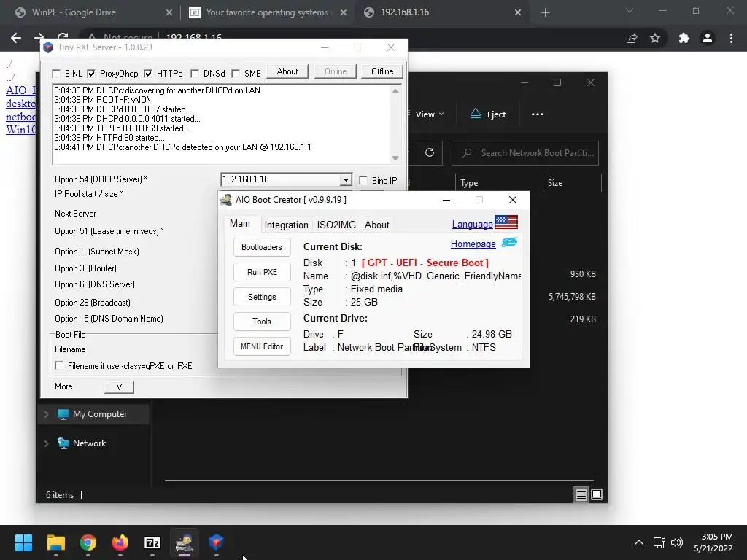Click the File Explorer refresh icon
This screenshot has height=560, width=747.
point(429,153)
